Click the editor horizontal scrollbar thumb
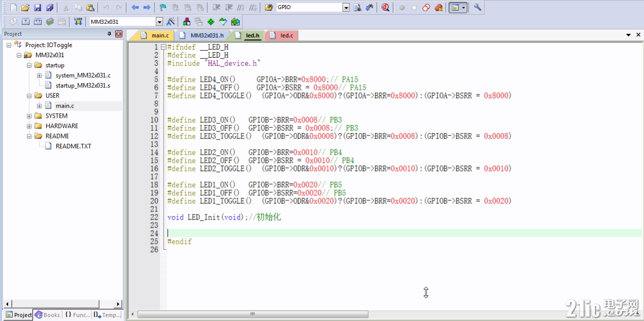Viewport: 644px width, 321px height. click(252, 314)
